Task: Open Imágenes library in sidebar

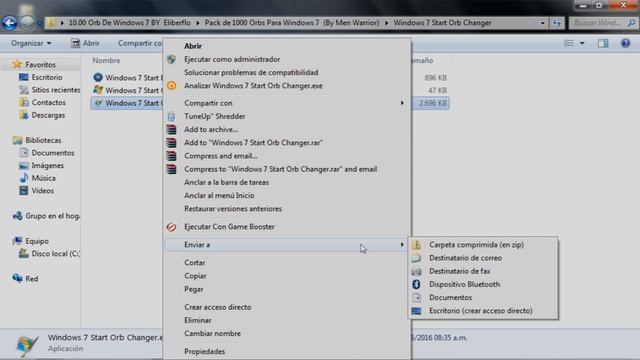Action: pos(47,165)
